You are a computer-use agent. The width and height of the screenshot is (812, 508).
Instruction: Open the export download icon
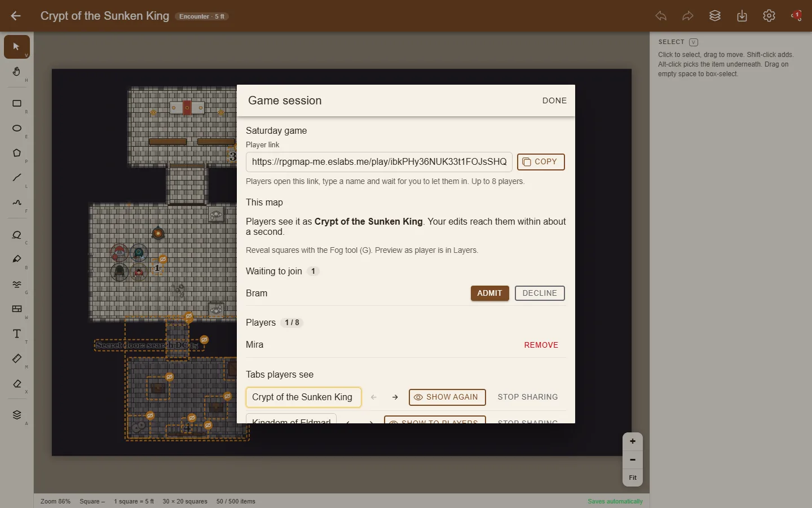click(742, 16)
